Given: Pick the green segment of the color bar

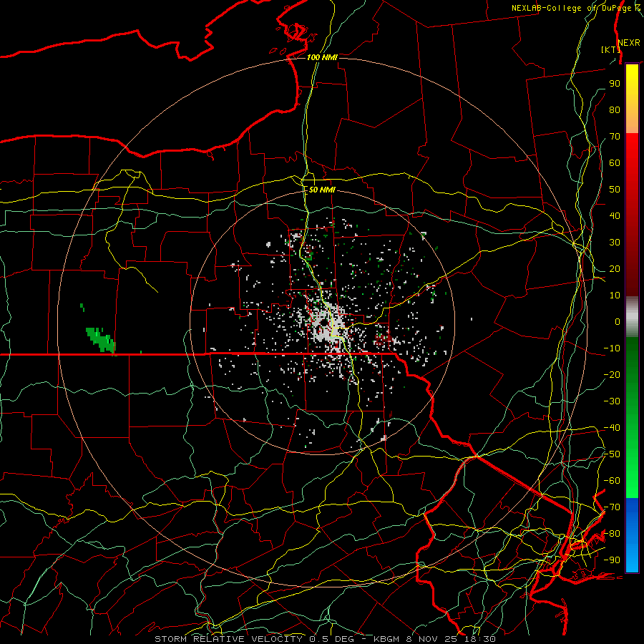Looking at the screenshot, I should click(x=632, y=417).
